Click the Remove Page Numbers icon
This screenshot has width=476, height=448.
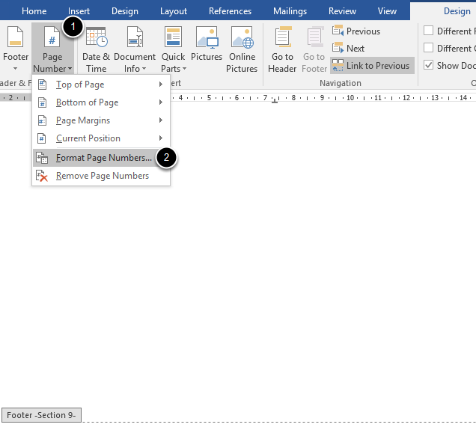click(42, 176)
